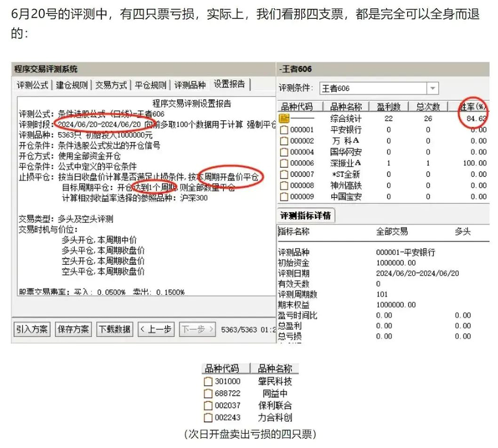Open the 平仓规则 tab

(150, 85)
